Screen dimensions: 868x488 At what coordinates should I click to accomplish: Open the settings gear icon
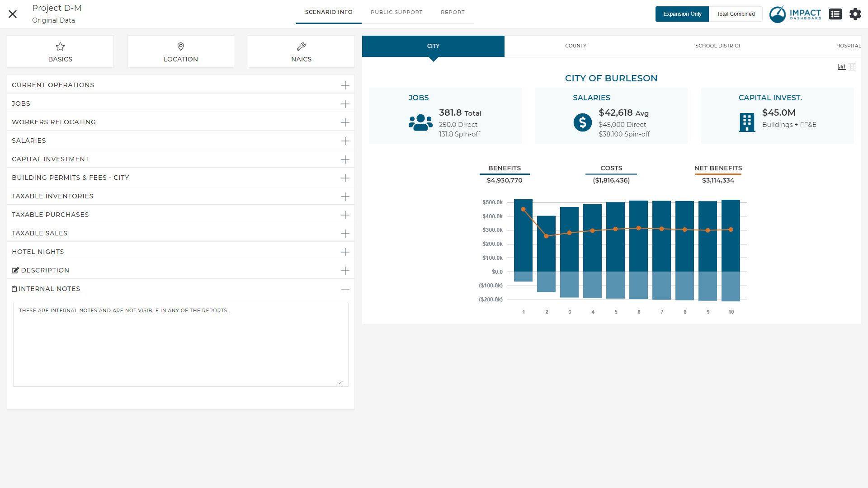pyautogui.click(x=855, y=14)
